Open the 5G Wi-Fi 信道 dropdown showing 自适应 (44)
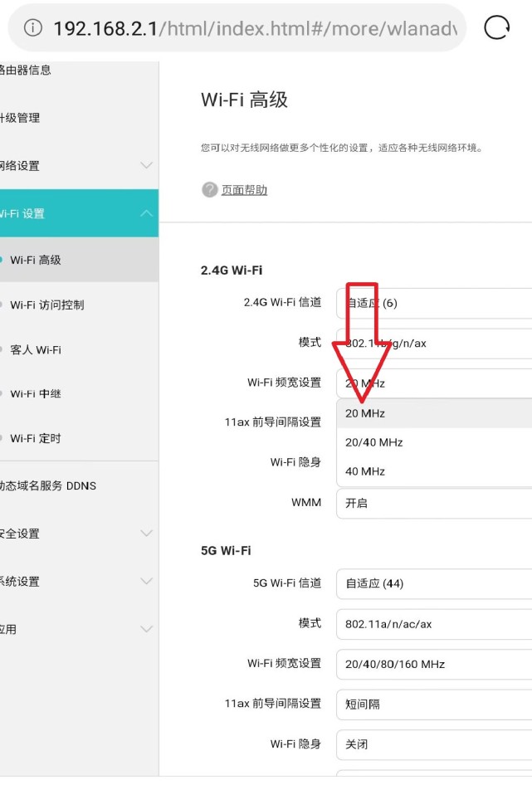The width and height of the screenshot is (532, 785). 432,584
